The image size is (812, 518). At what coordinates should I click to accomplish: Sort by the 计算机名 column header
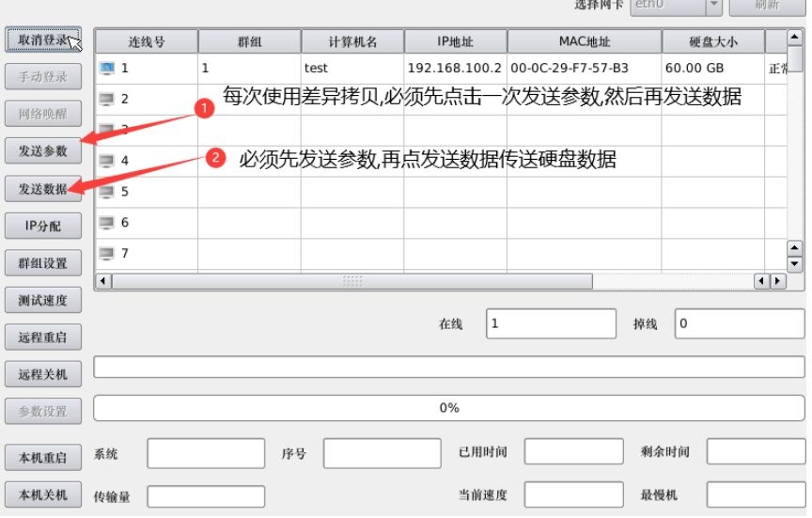tap(352, 41)
